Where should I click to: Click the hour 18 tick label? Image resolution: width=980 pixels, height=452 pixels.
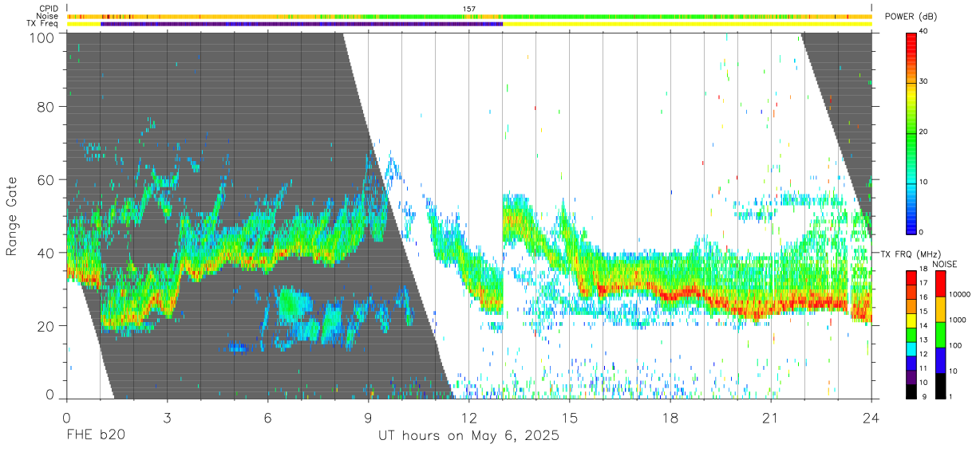coord(670,417)
